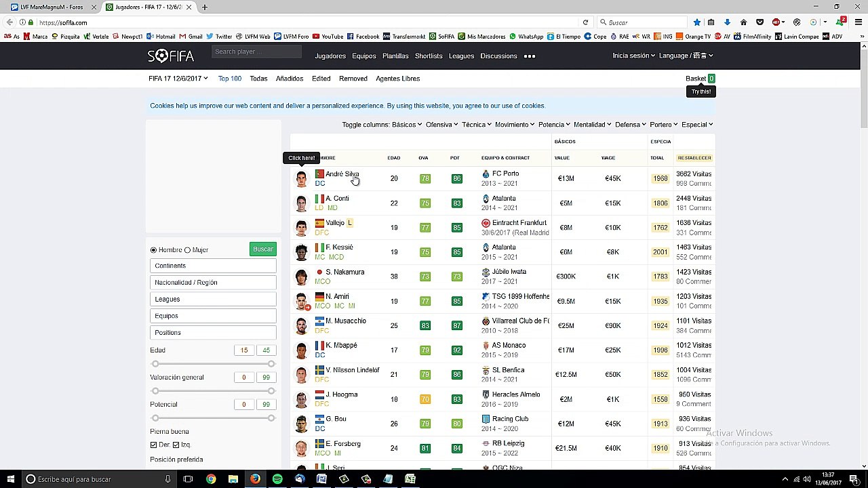This screenshot has width=868, height=488.
Task: Expand Potencia columns dropdown
Action: (x=554, y=125)
